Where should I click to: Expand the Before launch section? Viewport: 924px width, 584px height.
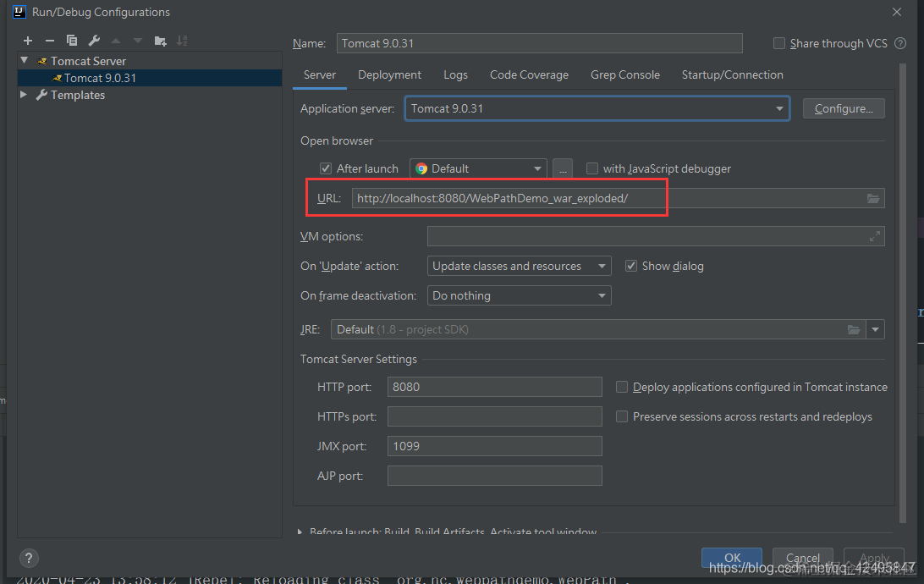pos(300,532)
